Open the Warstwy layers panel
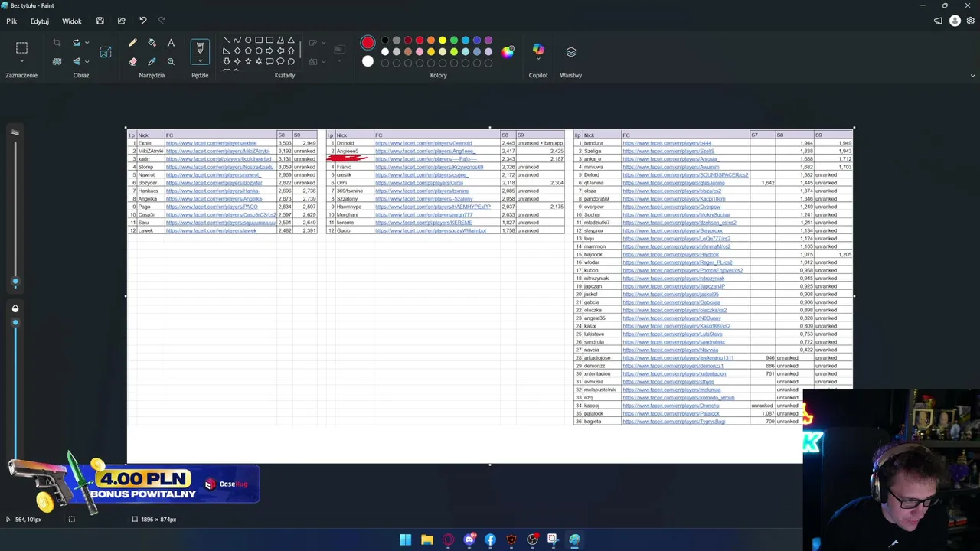The height and width of the screenshot is (551, 980). click(570, 52)
